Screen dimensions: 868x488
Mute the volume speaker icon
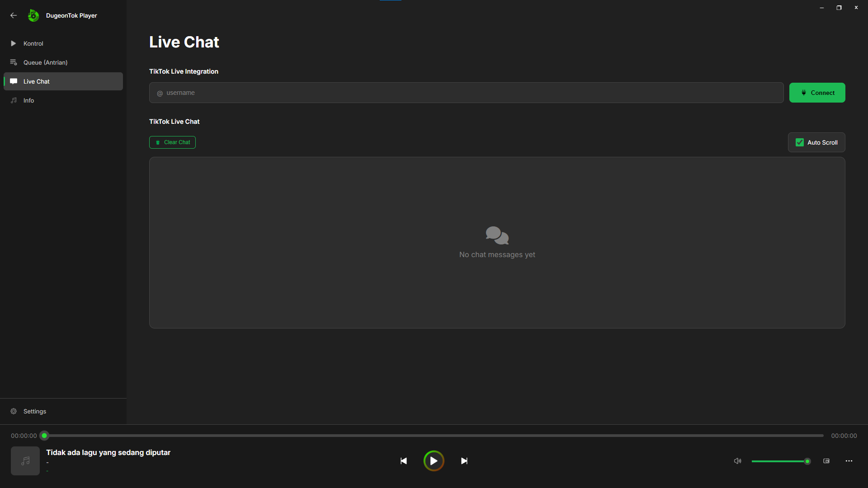point(737,461)
